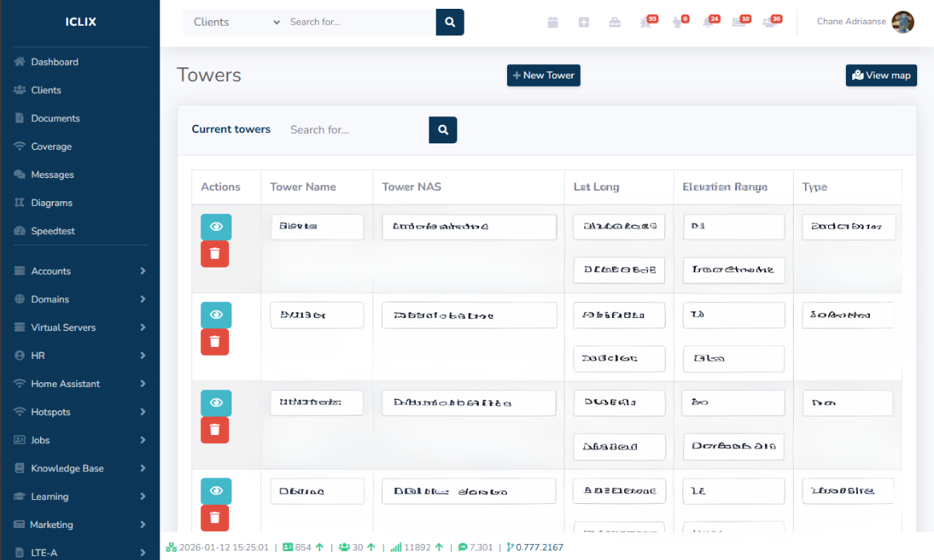Click the toolbox icon in the header

(614, 22)
